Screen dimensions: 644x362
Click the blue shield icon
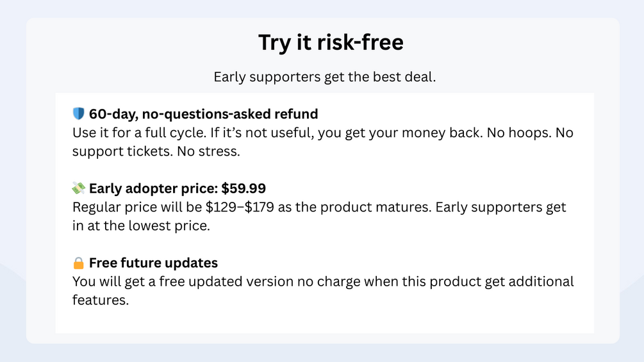(79, 114)
